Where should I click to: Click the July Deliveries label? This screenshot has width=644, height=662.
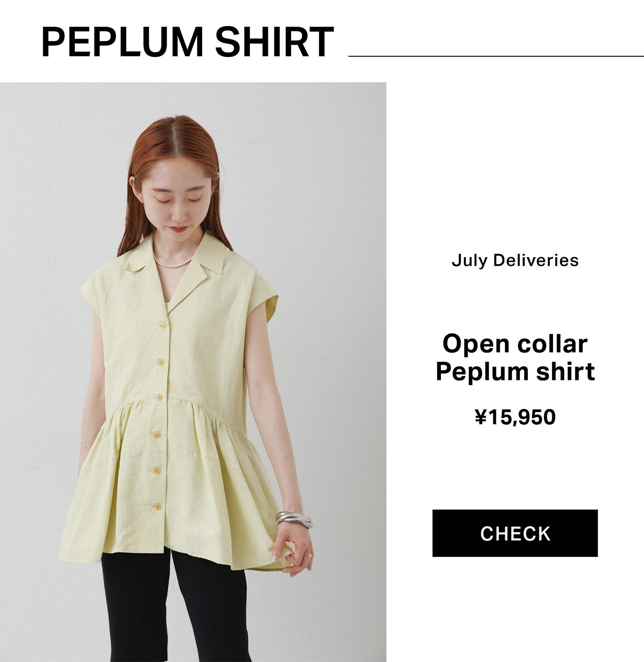515,260
